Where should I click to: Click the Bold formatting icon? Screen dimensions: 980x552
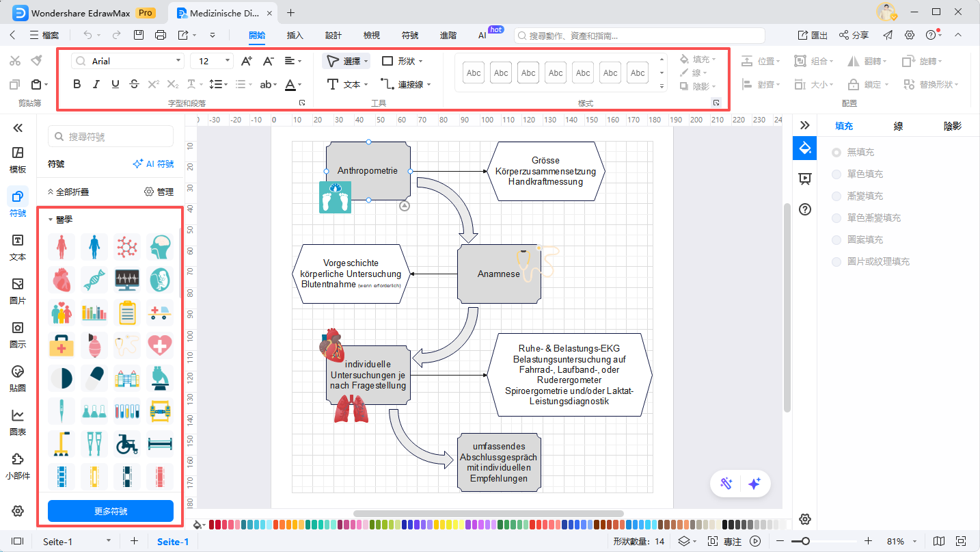point(77,84)
